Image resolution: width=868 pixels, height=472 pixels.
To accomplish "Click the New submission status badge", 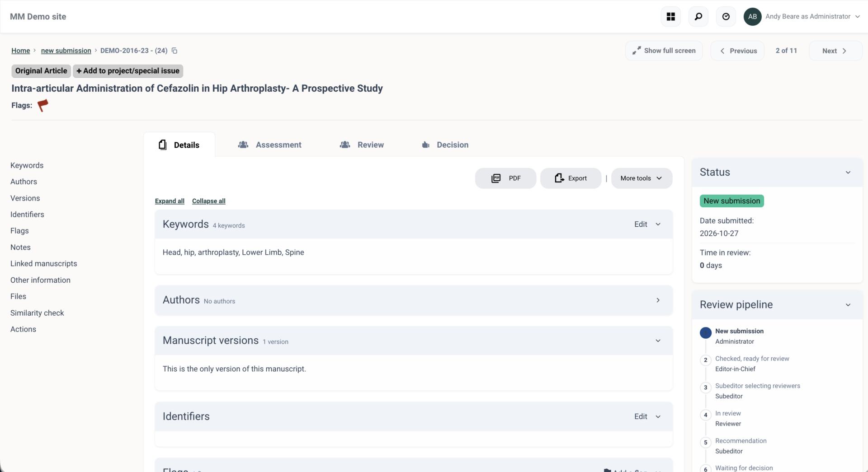I will [x=732, y=201].
